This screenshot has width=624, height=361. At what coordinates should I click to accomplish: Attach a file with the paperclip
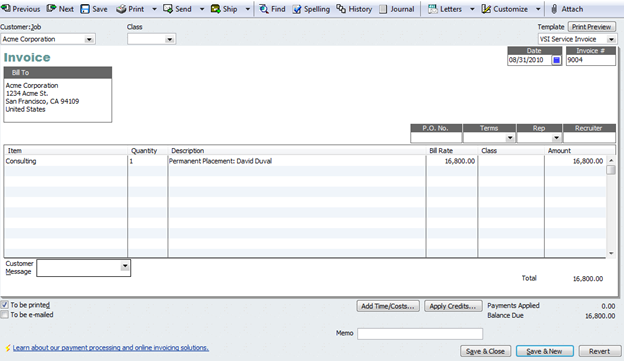pos(567,9)
